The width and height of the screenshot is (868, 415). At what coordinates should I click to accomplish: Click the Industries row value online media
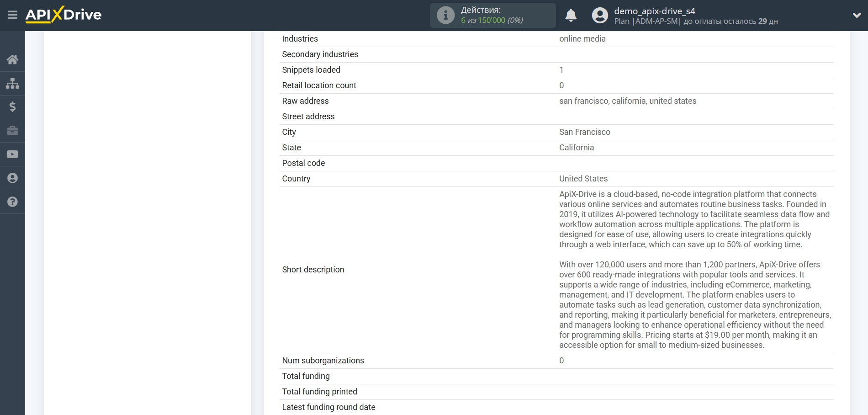582,39
